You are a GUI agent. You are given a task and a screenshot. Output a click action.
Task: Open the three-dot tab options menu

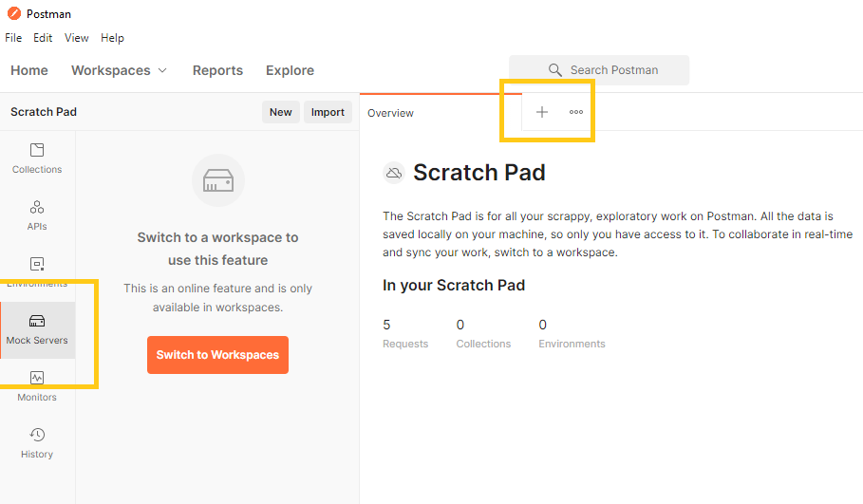click(x=575, y=112)
